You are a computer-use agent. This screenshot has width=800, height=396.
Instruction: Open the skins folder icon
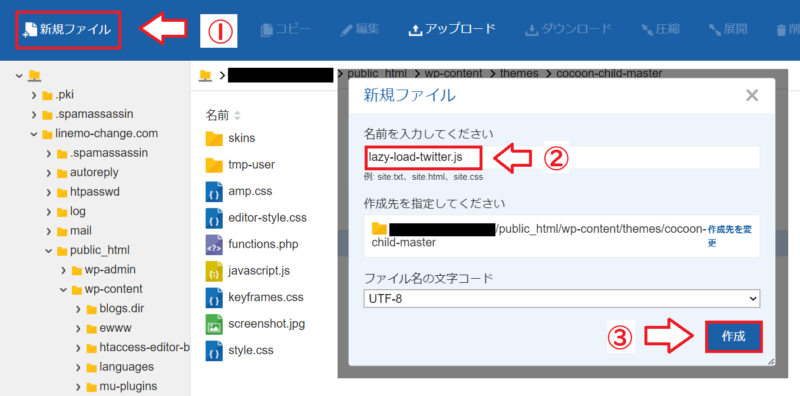(x=214, y=138)
